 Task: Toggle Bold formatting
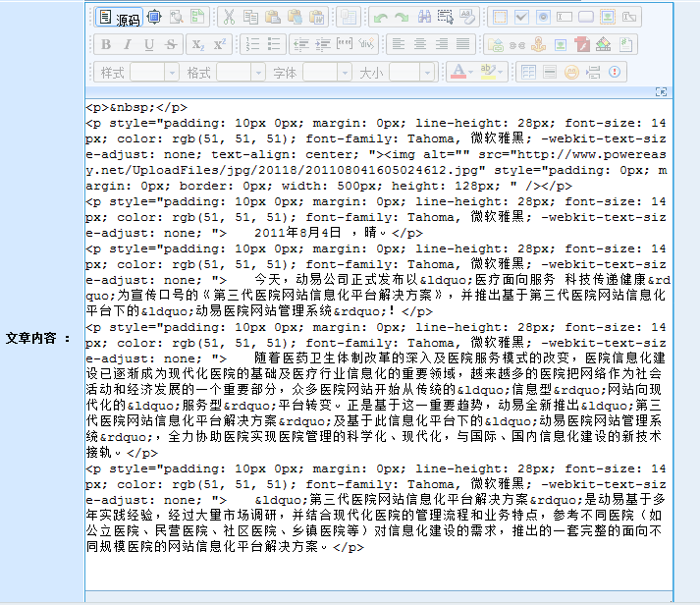coord(106,44)
